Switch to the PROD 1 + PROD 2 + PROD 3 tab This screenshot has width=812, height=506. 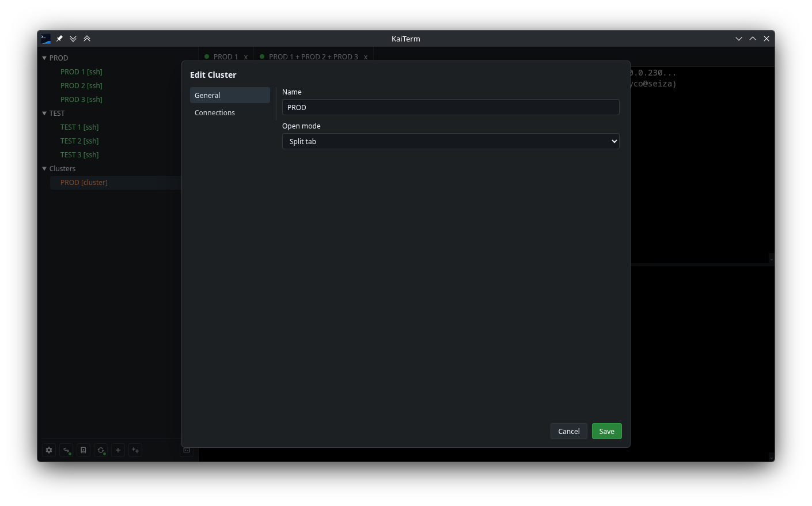tap(313, 57)
